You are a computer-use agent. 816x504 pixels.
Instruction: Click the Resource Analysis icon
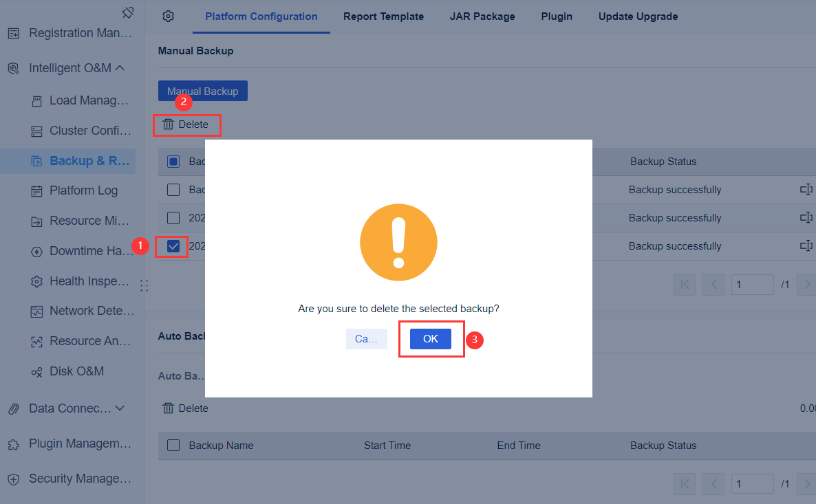point(36,342)
